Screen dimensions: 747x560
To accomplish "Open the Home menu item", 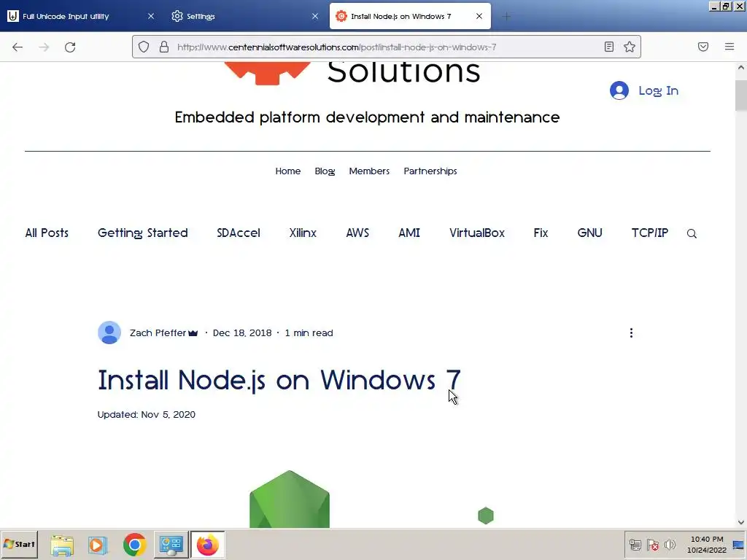I will [287, 171].
